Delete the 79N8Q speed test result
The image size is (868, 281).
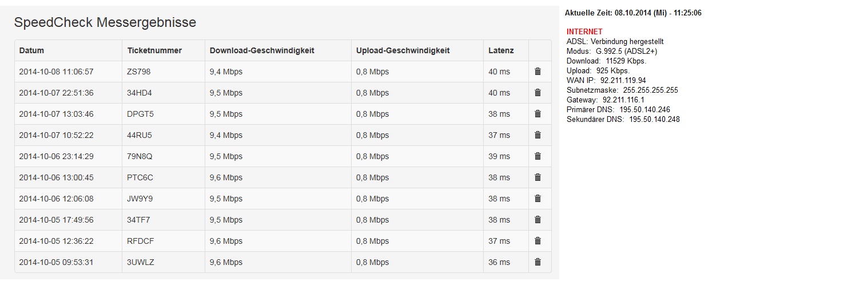click(x=537, y=156)
